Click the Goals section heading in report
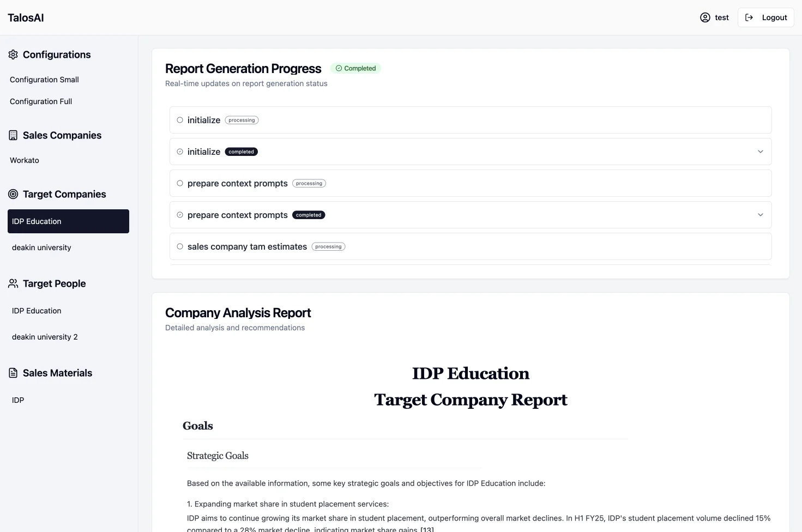Image resolution: width=802 pixels, height=532 pixels. click(198, 426)
